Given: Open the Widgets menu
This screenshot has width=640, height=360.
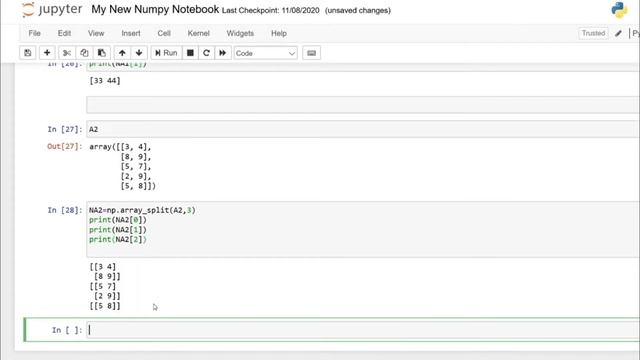Looking at the screenshot, I should pos(240,33).
